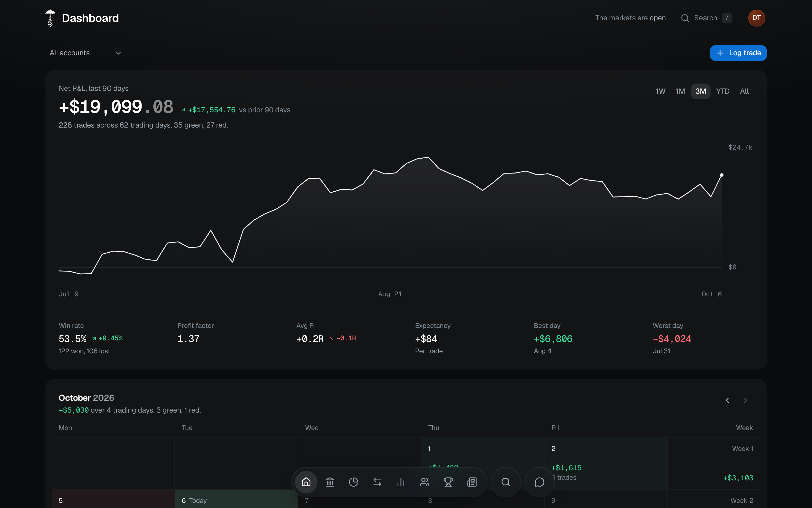Click the +$19,099.08 net P&L figure
The height and width of the screenshot is (508, 812).
pyautogui.click(x=116, y=107)
